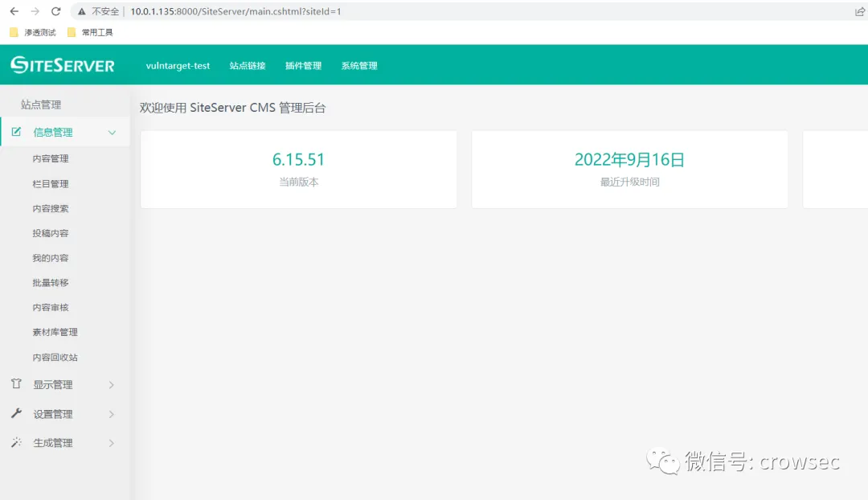Select 显示管理 in the sidebar
The image size is (868, 500).
pos(52,384)
